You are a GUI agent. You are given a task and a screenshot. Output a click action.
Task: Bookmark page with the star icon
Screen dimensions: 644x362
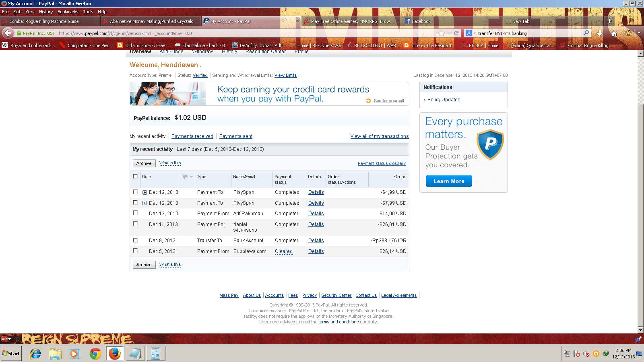(442, 33)
